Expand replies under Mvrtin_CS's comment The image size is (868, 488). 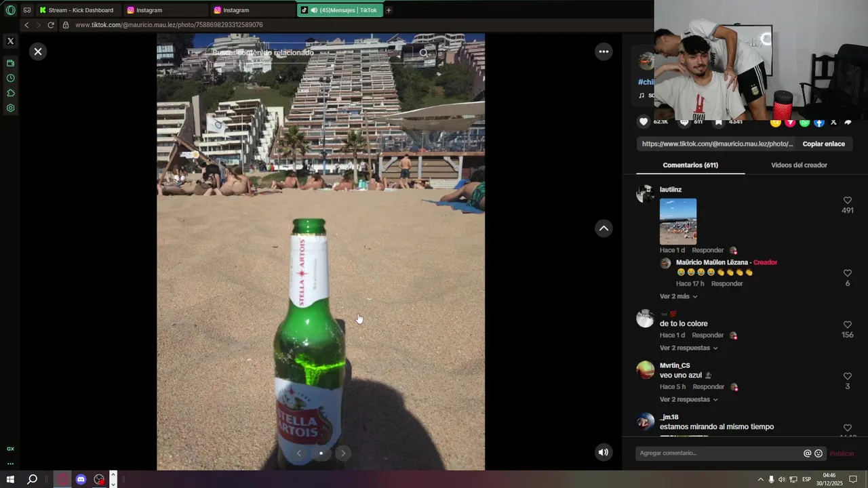[688, 399]
